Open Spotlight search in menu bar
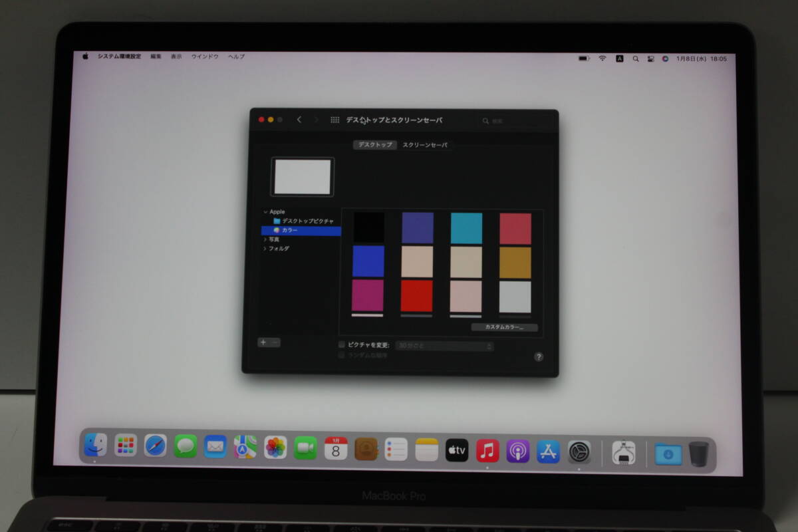This screenshot has height=532, width=798. (x=636, y=59)
